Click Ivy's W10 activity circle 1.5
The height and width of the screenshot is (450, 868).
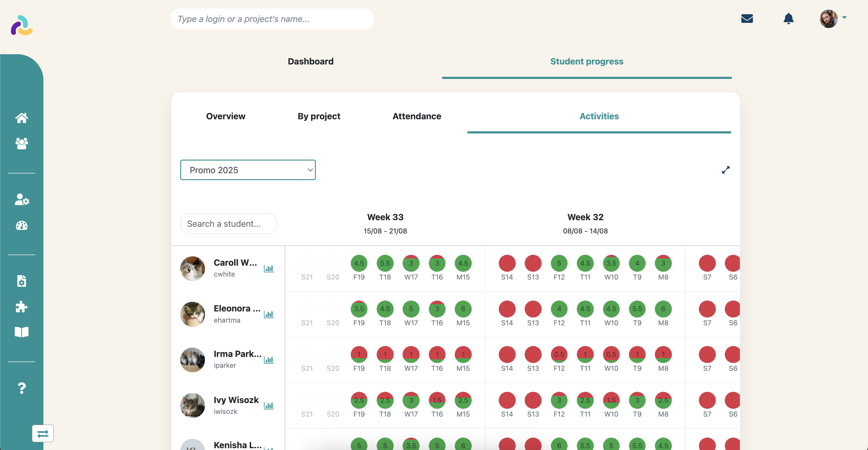611,400
